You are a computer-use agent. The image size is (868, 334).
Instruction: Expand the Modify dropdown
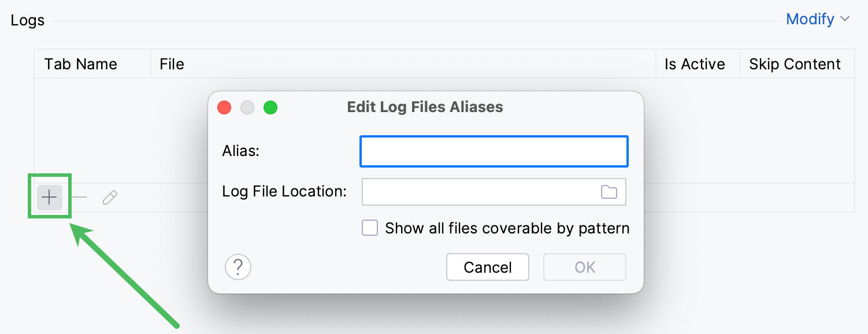[811, 19]
